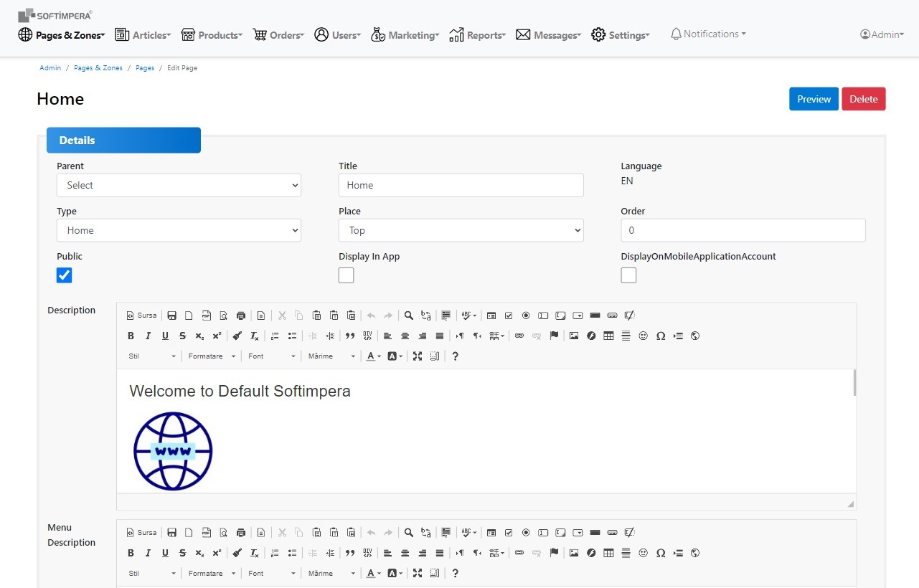This screenshot has width=919, height=588.
Task: Insert block quote in Description editor
Action: 350,336
